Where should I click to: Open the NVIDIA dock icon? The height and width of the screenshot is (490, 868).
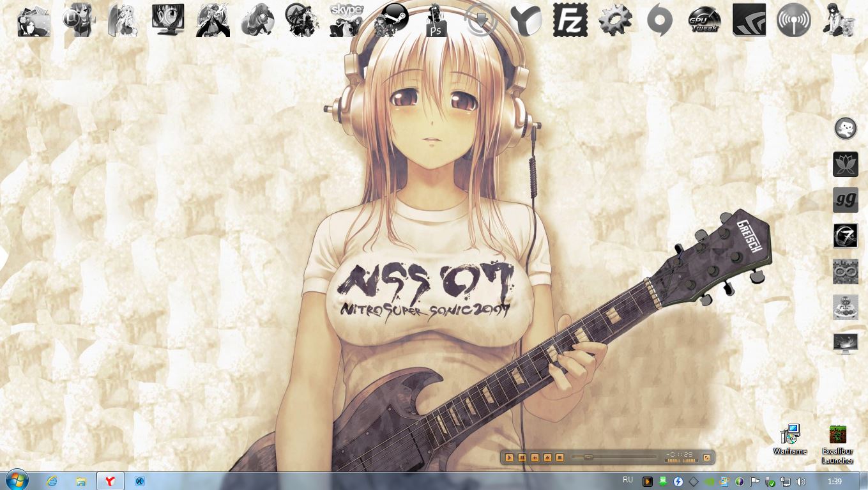pyautogui.click(x=749, y=20)
